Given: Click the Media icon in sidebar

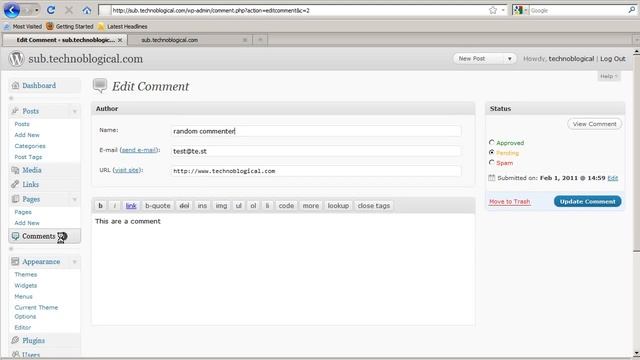Looking at the screenshot, I should tap(16, 170).
